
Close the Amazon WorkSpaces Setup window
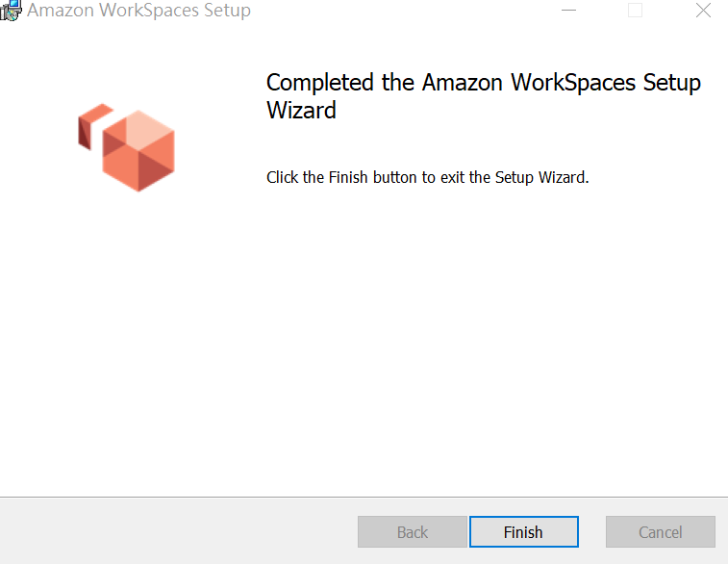702,12
